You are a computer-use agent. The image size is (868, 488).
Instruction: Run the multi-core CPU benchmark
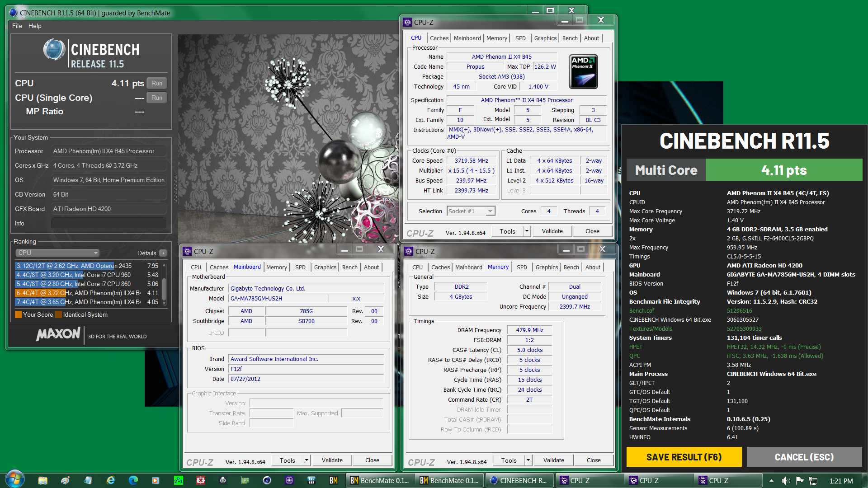(157, 83)
